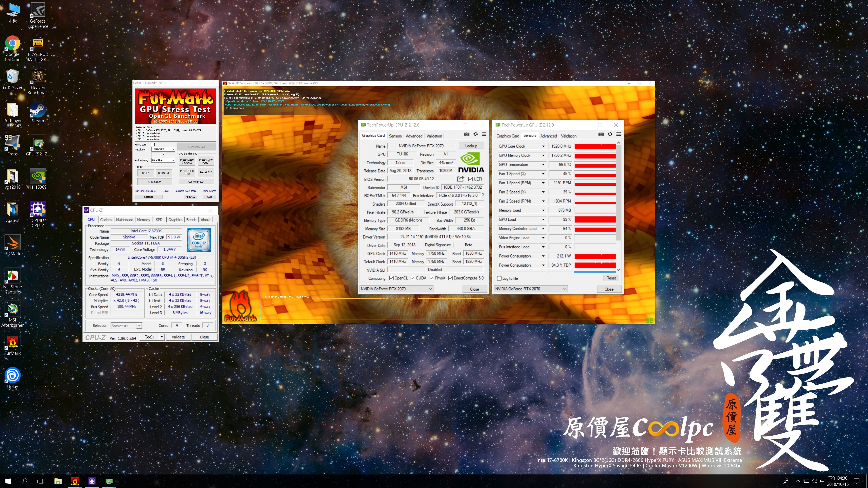Click the BIOS share/export icon in GPU-Z
Screen dimensions: 868x488
coord(461,179)
